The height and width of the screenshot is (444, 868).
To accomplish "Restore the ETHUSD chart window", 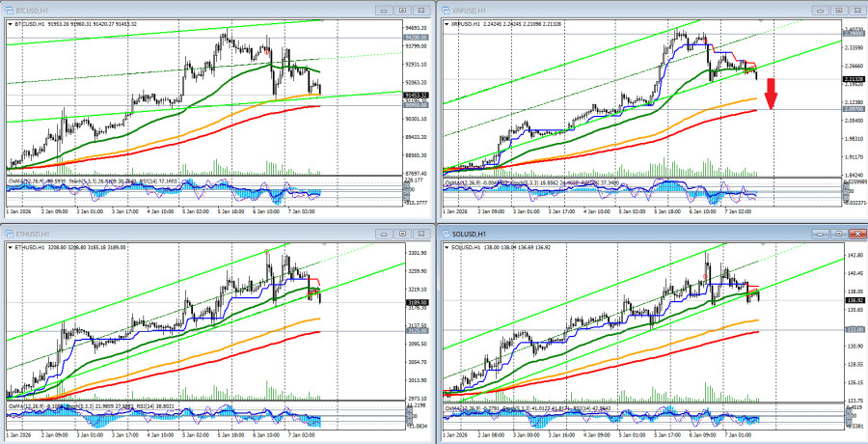I will [401, 234].
